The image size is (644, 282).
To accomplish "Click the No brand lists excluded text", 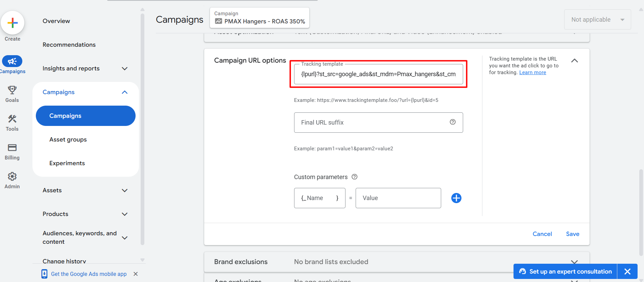I will (331, 262).
